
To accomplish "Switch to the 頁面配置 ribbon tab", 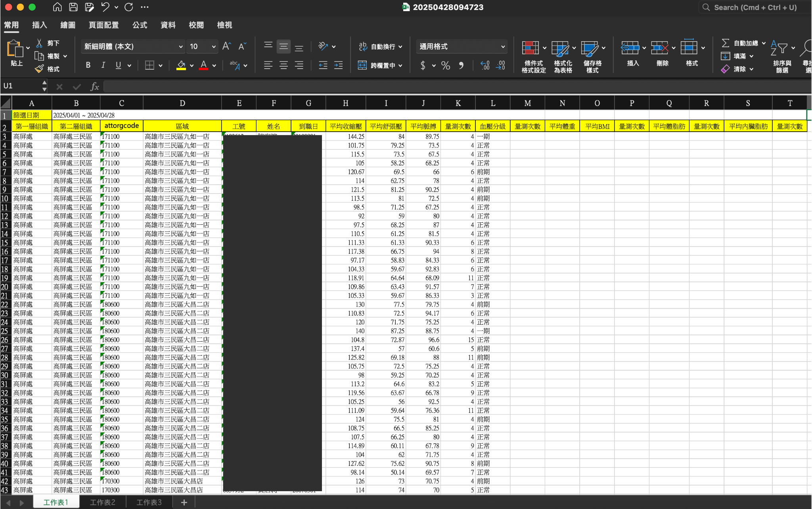I will pyautogui.click(x=103, y=25).
